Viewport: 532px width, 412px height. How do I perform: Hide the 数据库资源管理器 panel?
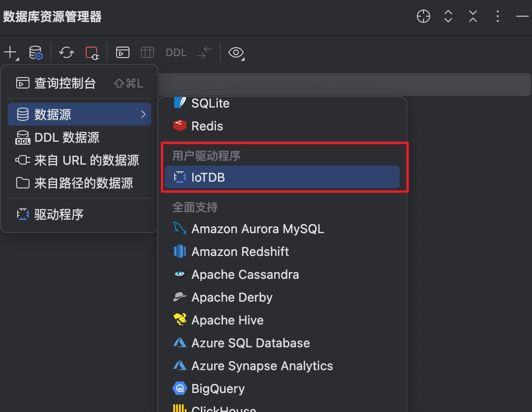[522, 17]
